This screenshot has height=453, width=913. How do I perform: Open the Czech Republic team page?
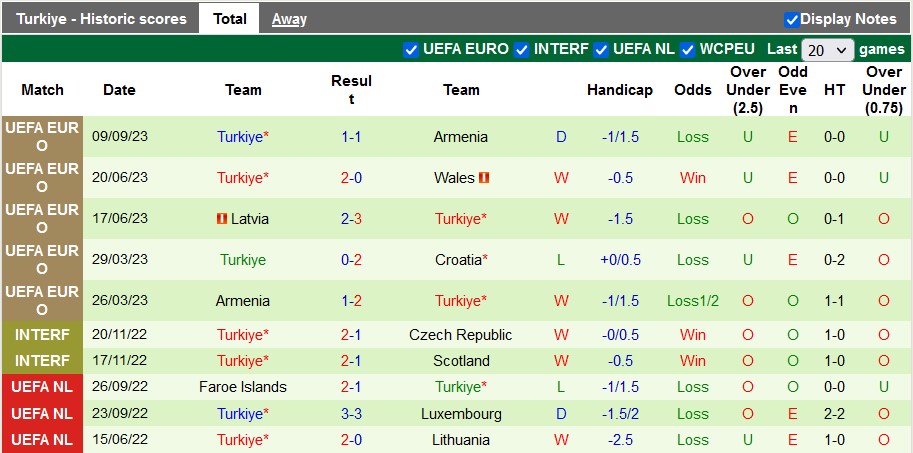click(461, 335)
